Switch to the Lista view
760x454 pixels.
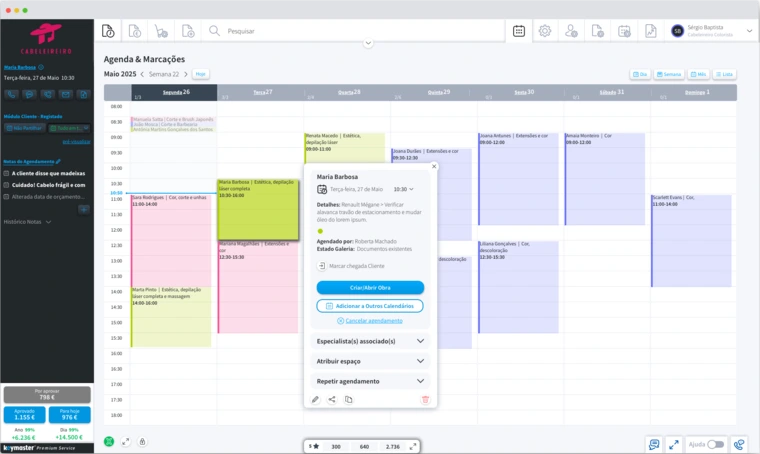[725, 74]
